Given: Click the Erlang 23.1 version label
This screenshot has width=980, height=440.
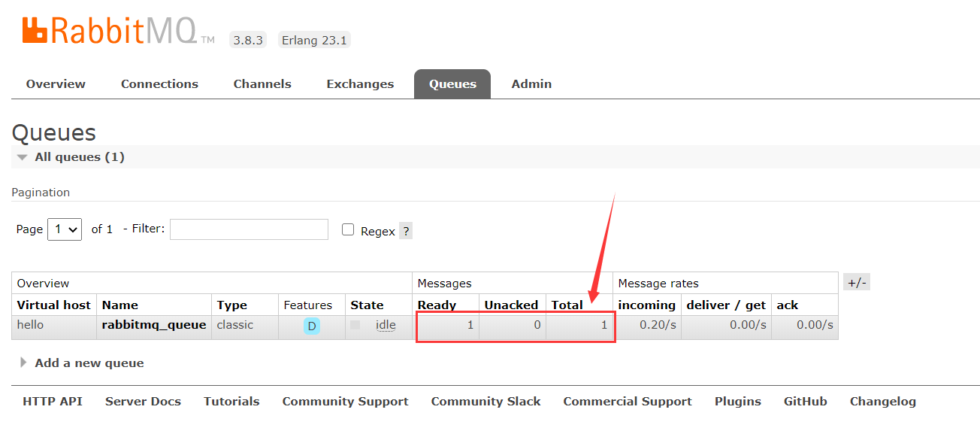Looking at the screenshot, I should 314,40.
